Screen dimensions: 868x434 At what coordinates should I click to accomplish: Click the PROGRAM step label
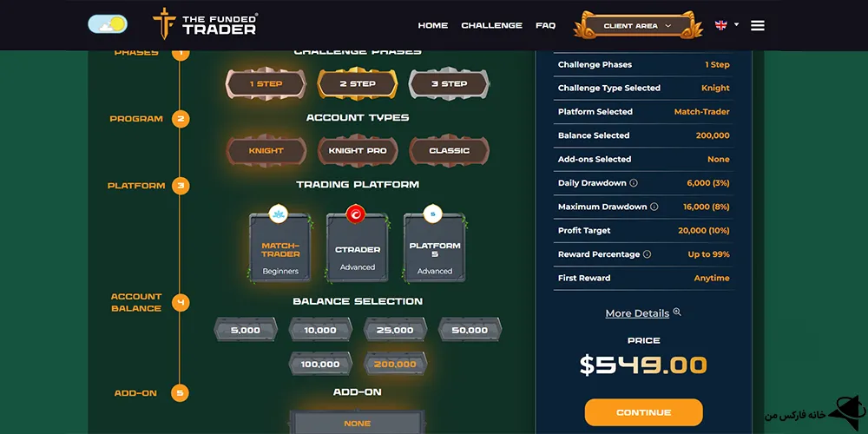(136, 119)
